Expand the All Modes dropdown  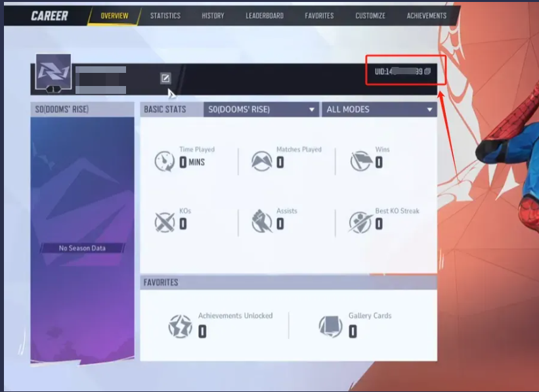click(379, 110)
